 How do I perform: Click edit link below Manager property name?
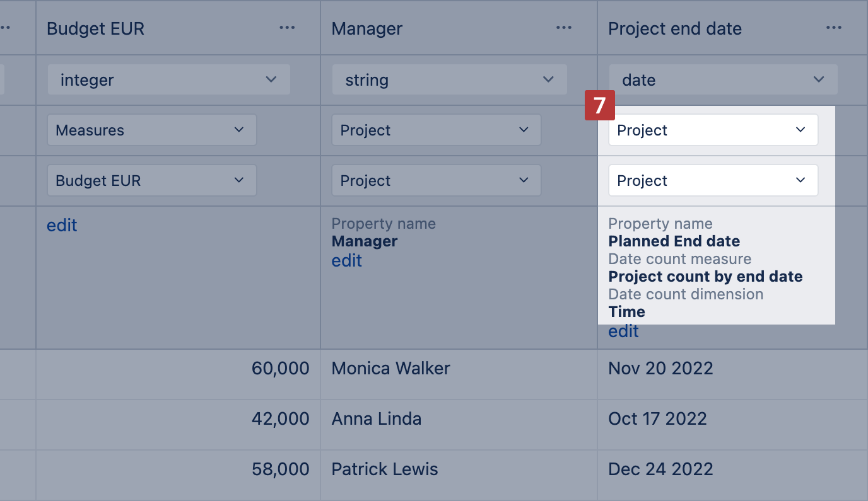346,261
